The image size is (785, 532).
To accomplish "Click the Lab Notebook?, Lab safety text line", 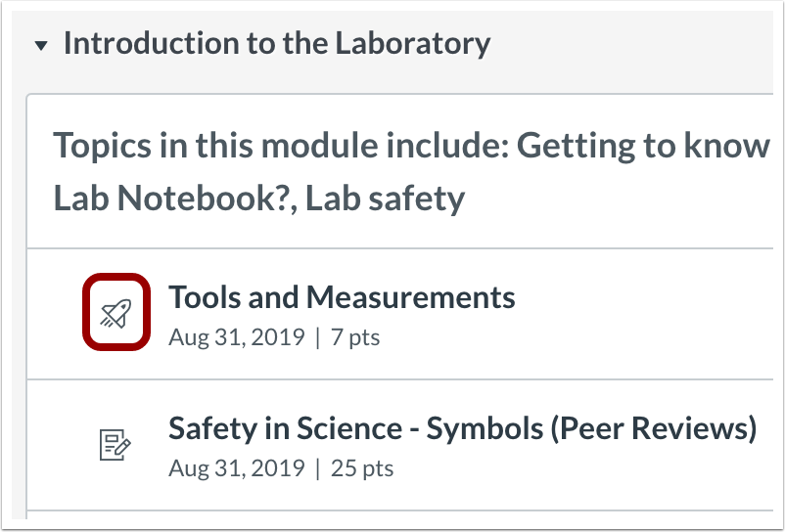I will (x=258, y=199).
